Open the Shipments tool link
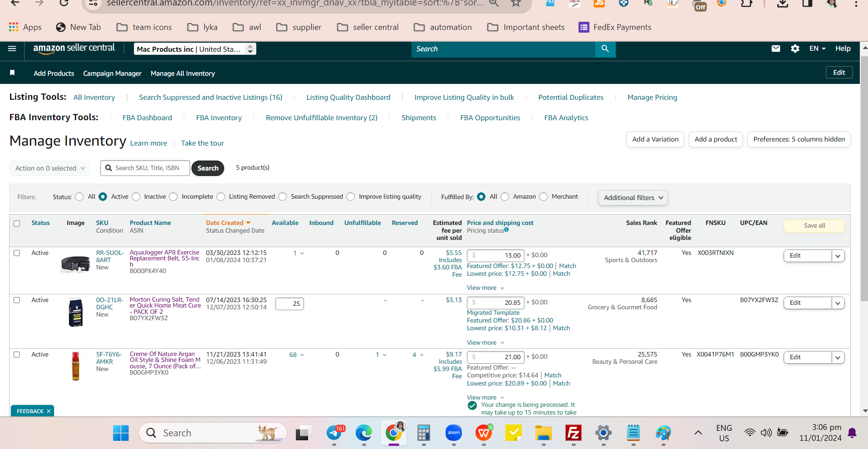 [418, 118]
